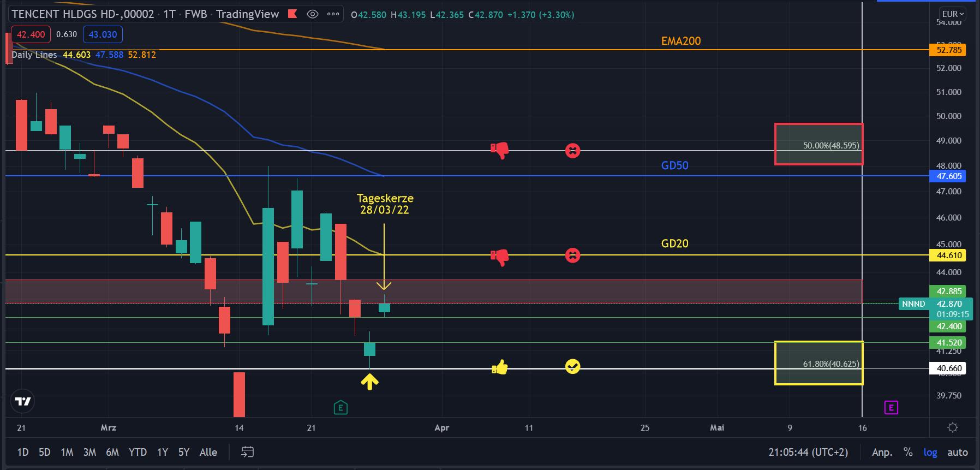The height and width of the screenshot is (470, 980).
Task: Click the 52.785 orange price label
Action: coord(947,50)
